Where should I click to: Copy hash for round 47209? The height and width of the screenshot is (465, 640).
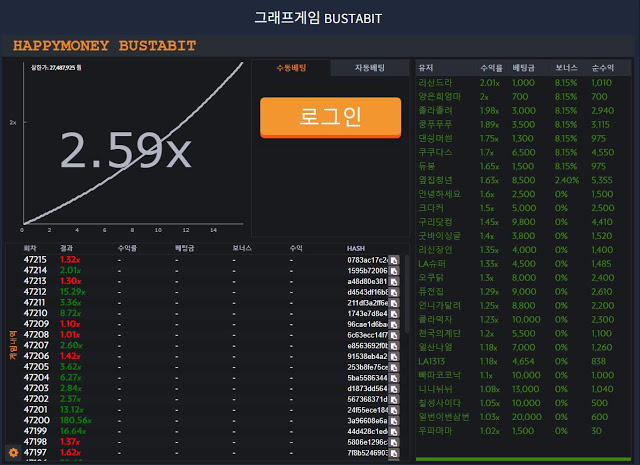coord(394,325)
